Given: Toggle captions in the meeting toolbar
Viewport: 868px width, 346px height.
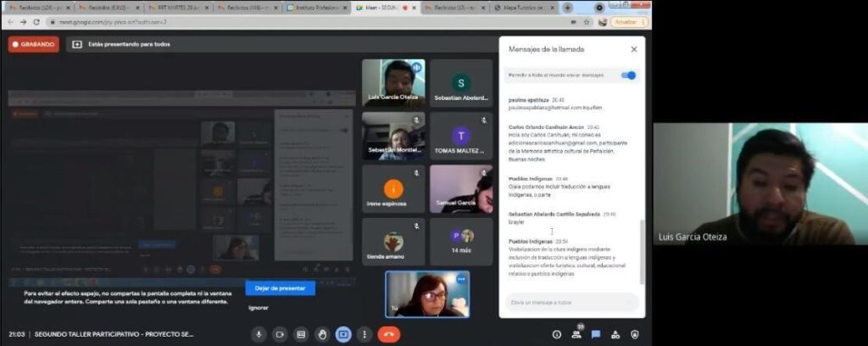Looking at the screenshot, I should pyautogui.click(x=301, y=334).
